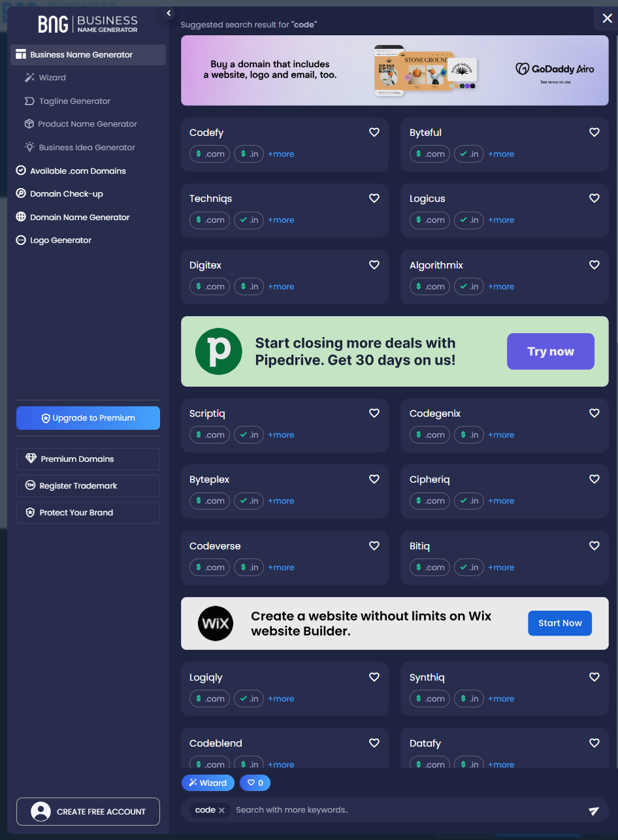Favorite the Codefy name with heart icon

tap(374, 133)
